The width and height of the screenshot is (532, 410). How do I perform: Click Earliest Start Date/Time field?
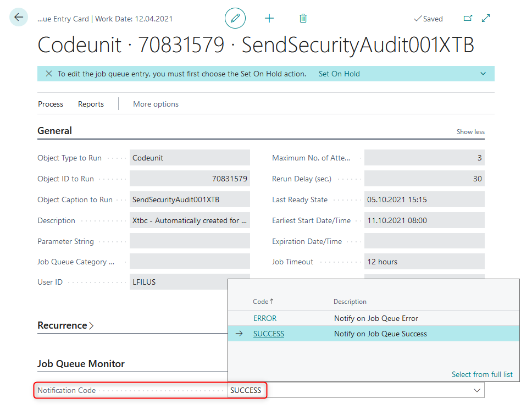tap(424, 220)
